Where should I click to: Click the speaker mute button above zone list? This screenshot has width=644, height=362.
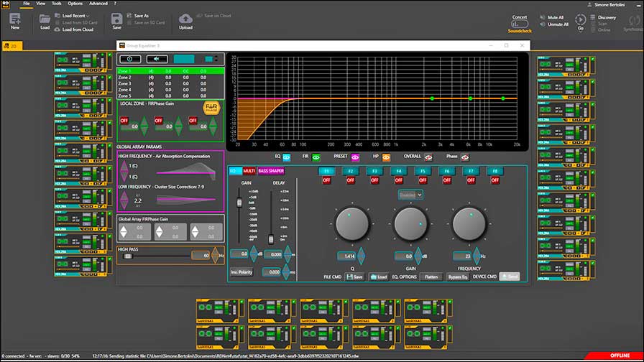click(157, 59)
